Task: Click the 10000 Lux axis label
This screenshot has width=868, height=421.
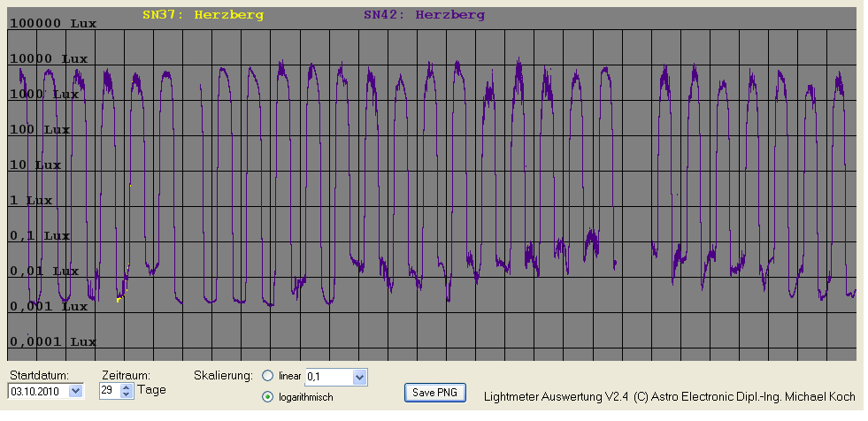Action: tap(49, 59)
